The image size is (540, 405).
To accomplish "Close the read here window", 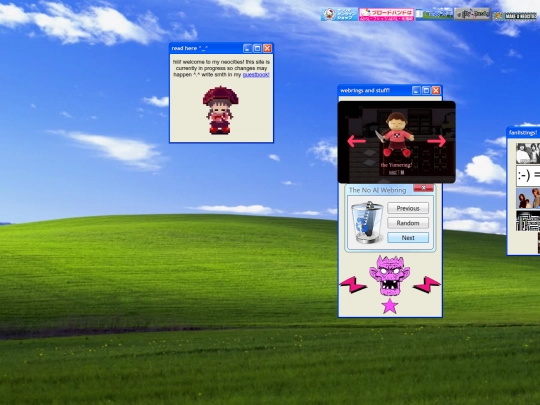I will [x=267, y=48].
